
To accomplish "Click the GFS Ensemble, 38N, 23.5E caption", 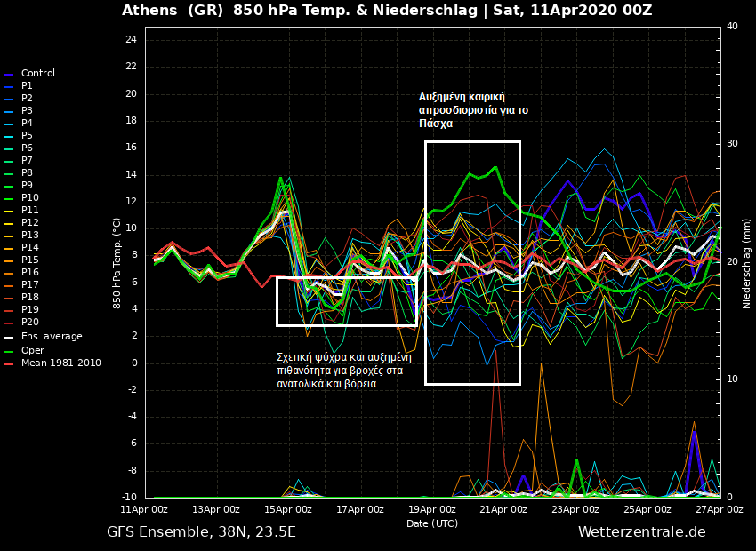I will 201,532.
